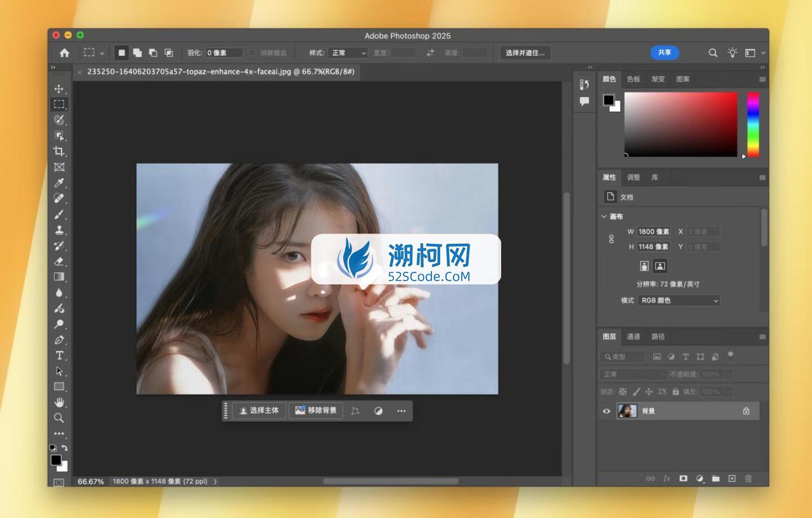Select the Eraser tool
The height and width of the screenshot is (518, 812).
pos(59,261)
